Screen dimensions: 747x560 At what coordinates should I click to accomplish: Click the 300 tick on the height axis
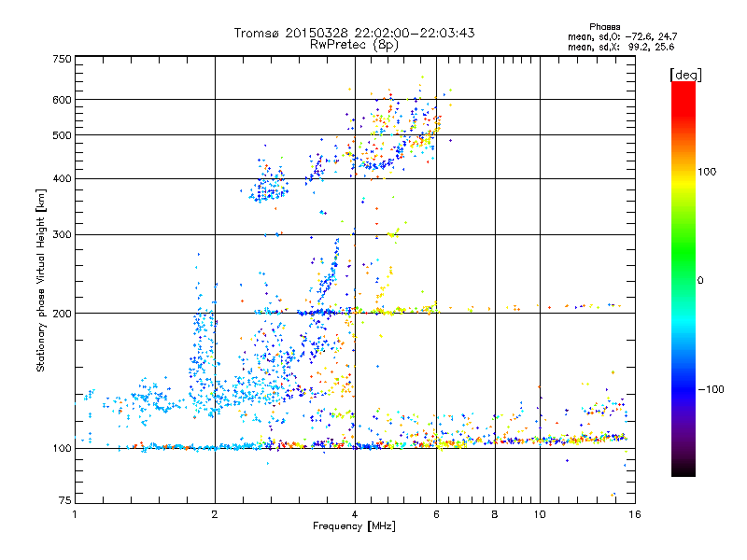pyautogui.click(x=62, y=234)
